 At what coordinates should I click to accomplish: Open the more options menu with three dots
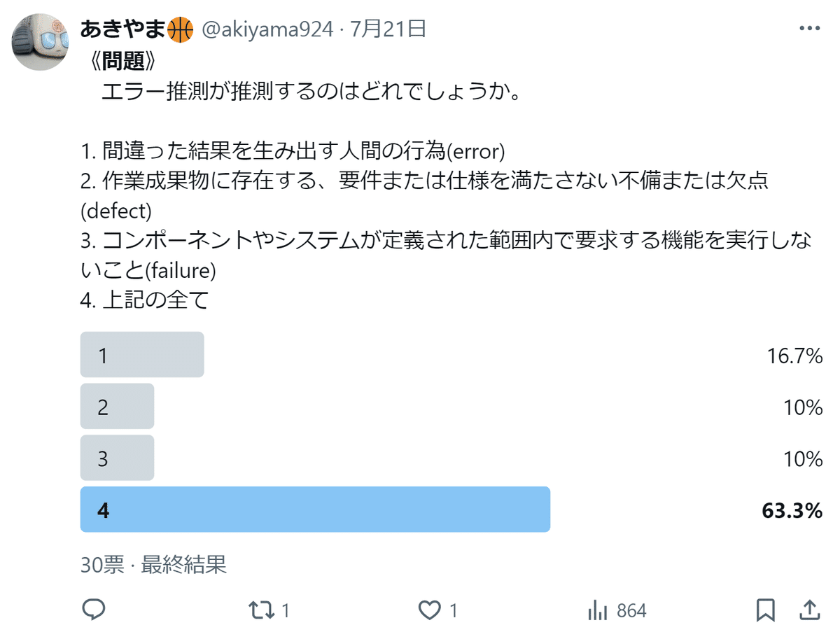810,27
